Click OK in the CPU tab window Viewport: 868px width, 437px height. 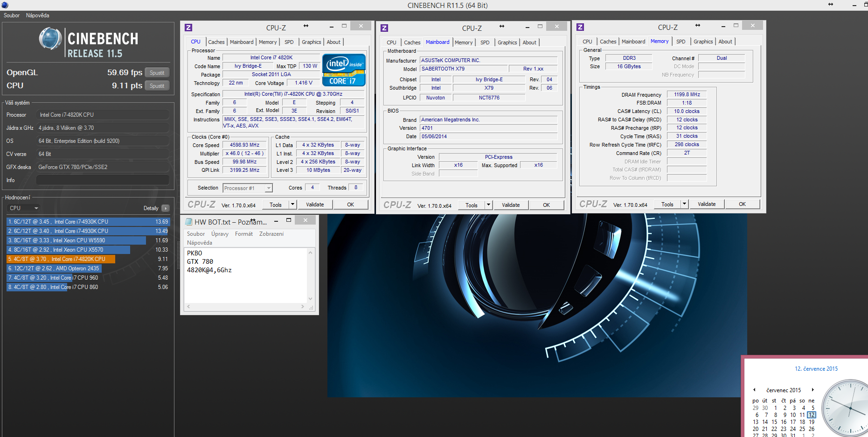point(350,204)
